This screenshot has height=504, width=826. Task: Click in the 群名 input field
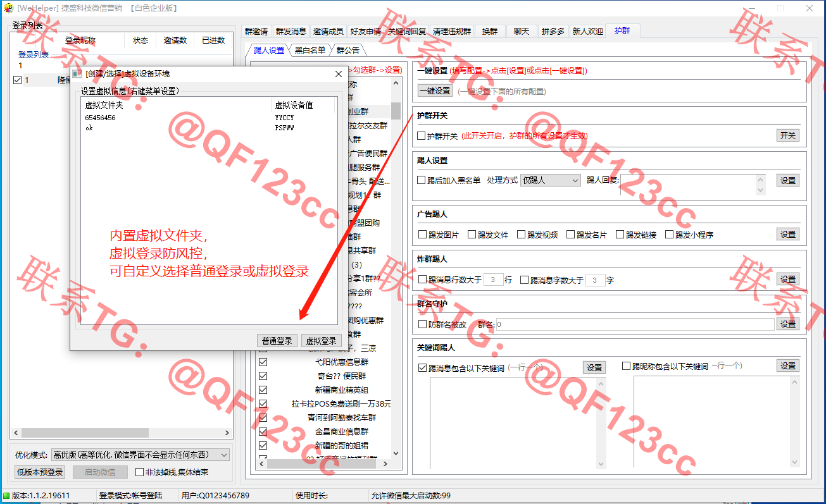point(635,324)
